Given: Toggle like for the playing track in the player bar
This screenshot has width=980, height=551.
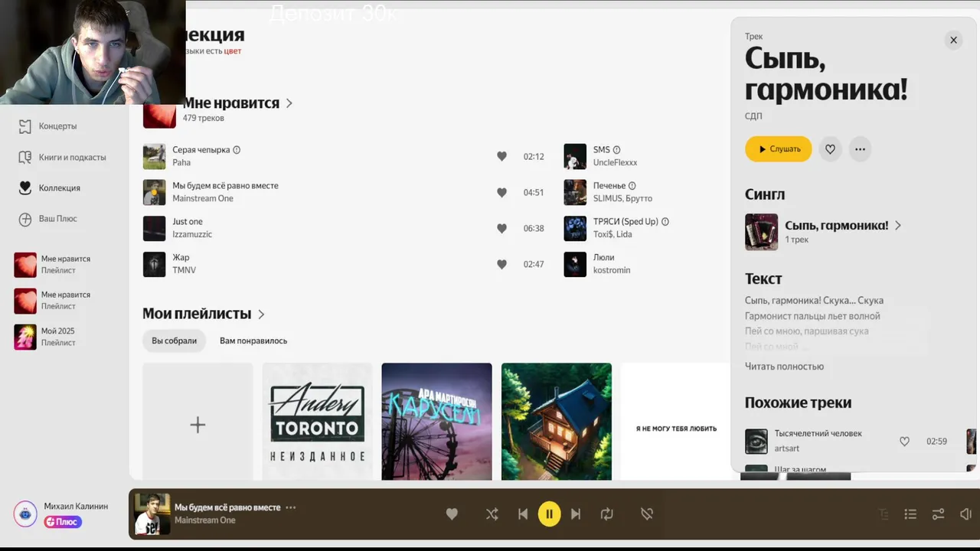Looking at the screenshot, I should coord(452,514).
